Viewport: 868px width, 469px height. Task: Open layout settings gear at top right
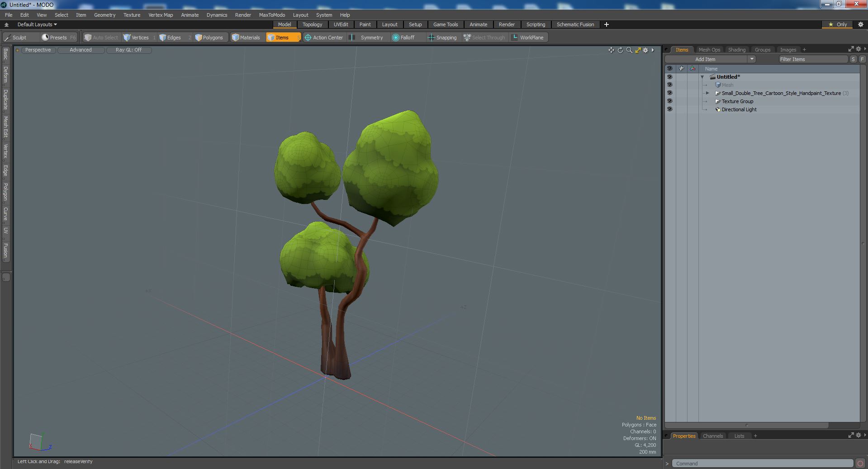(x=860, y=24)
